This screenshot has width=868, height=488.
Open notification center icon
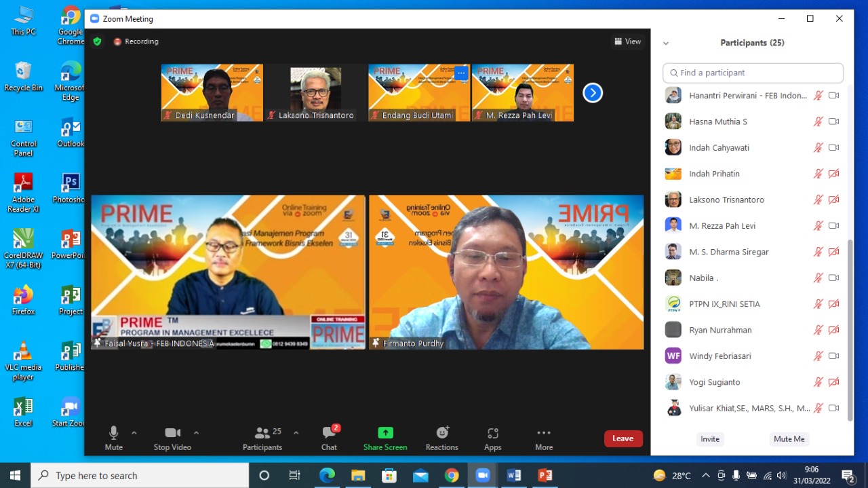pos(848,475)
